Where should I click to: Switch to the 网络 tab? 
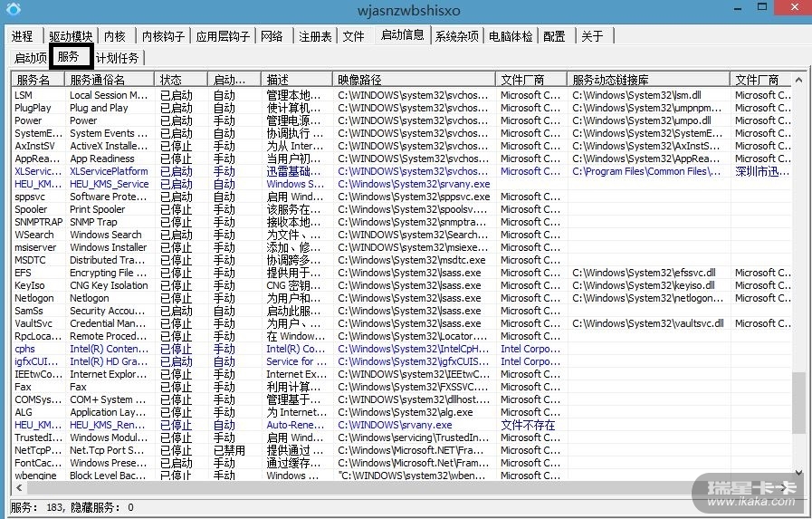tap(272, 36)
